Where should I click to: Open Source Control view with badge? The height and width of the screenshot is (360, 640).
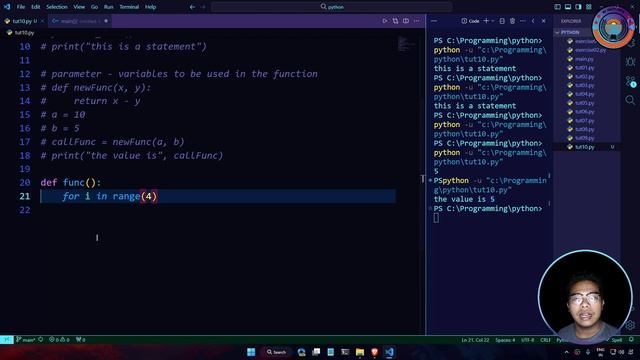point(630,81)
